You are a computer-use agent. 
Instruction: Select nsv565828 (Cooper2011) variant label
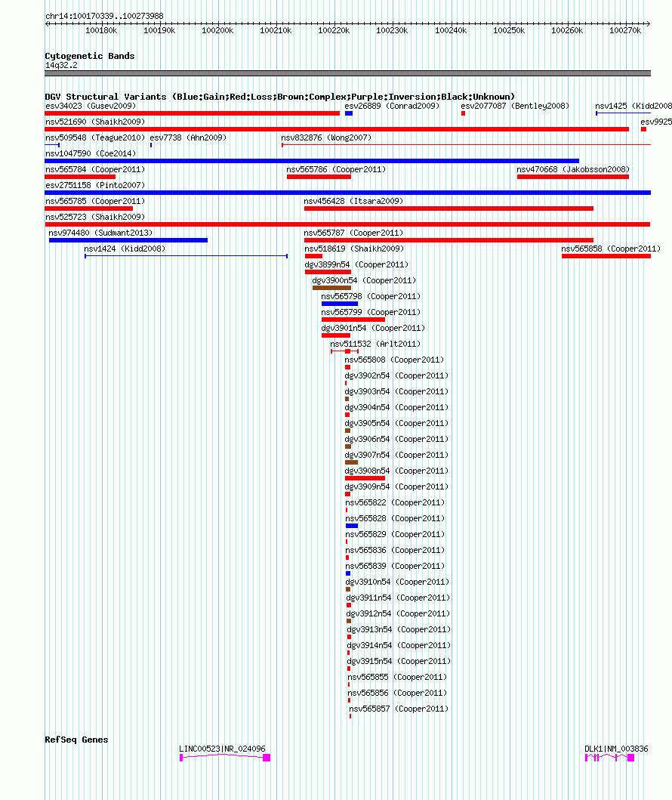pos(395,518)
